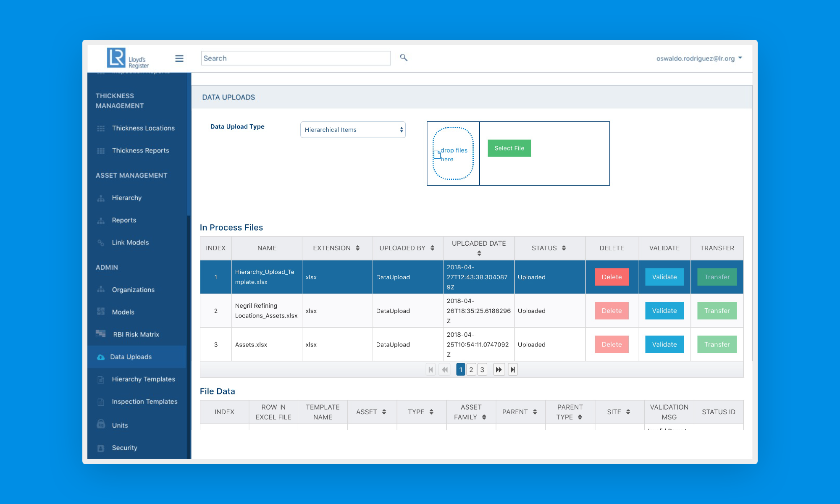Sort by the STATUS column arrows
This screenshot has height=504, width=840.
564,248
